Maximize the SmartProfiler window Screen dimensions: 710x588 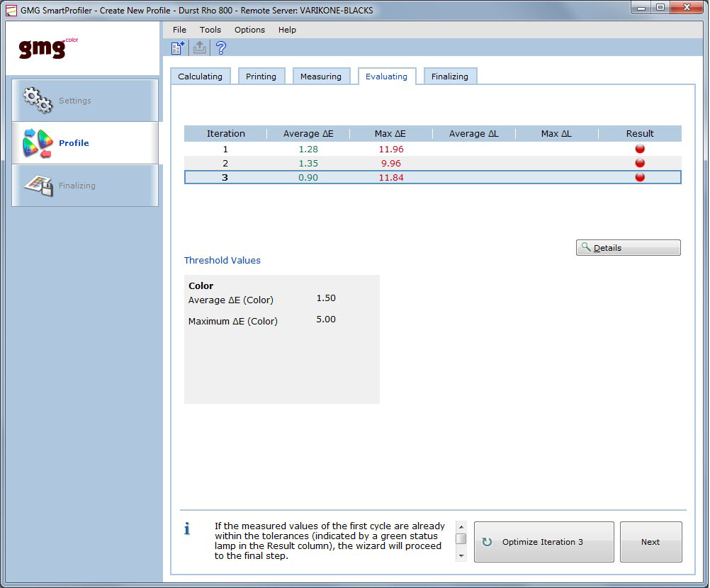click(660, 8)
